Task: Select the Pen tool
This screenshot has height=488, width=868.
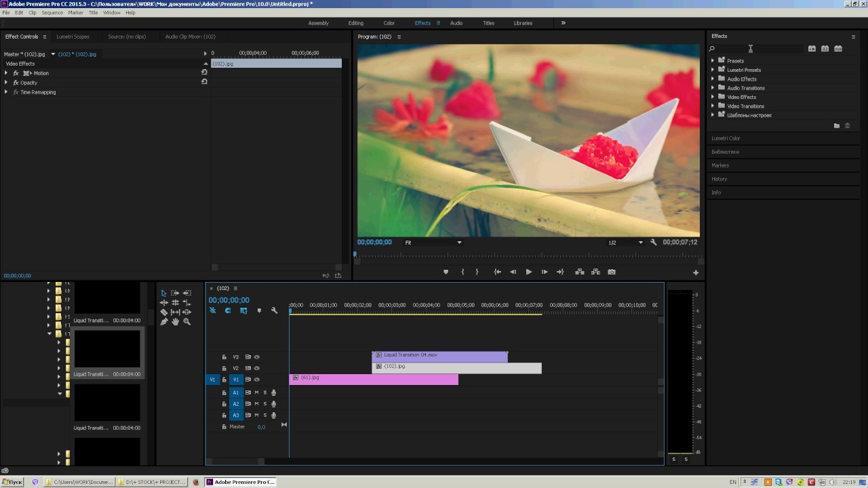Action: coord(163,321)
